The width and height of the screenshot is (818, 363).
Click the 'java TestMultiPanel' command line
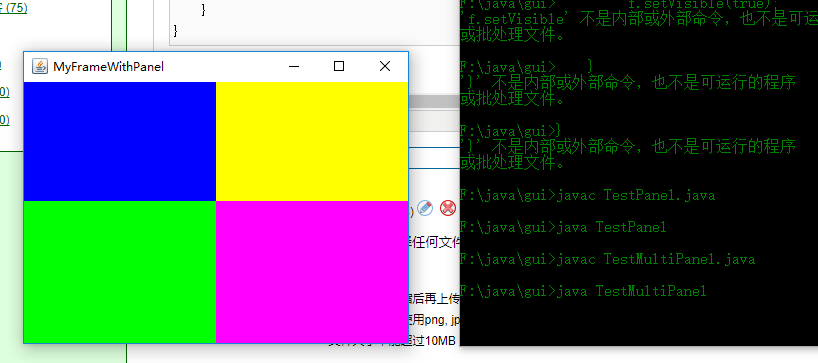pyautogui.click(x=583, y=291)
